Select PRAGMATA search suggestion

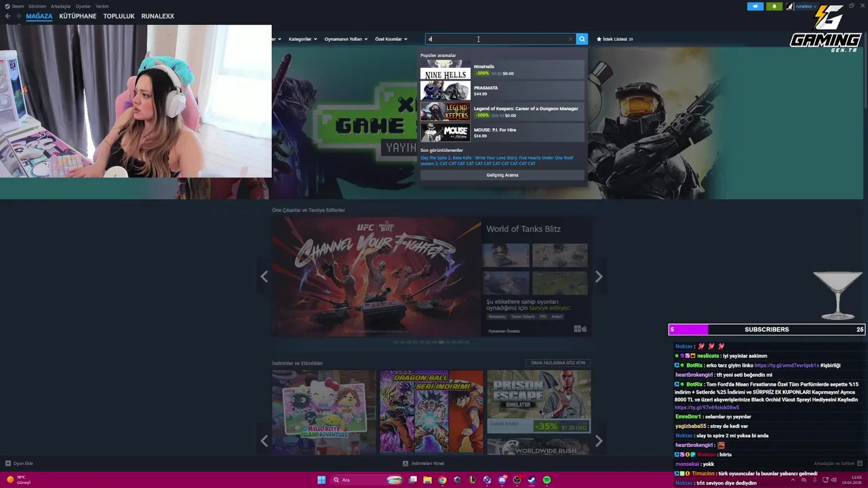(502, 91)
